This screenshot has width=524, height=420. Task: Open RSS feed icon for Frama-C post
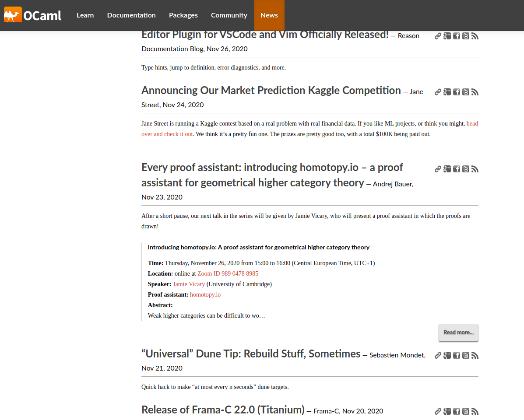pos(475,411)
